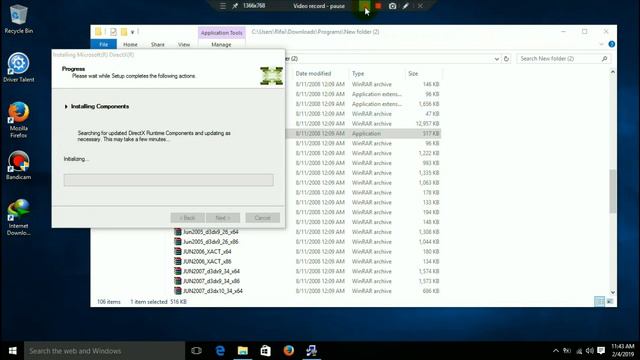This screenshot has height=360, width=640.
Task: Click the new folder icon in Explorer title bar
Action: click(124, 32)
